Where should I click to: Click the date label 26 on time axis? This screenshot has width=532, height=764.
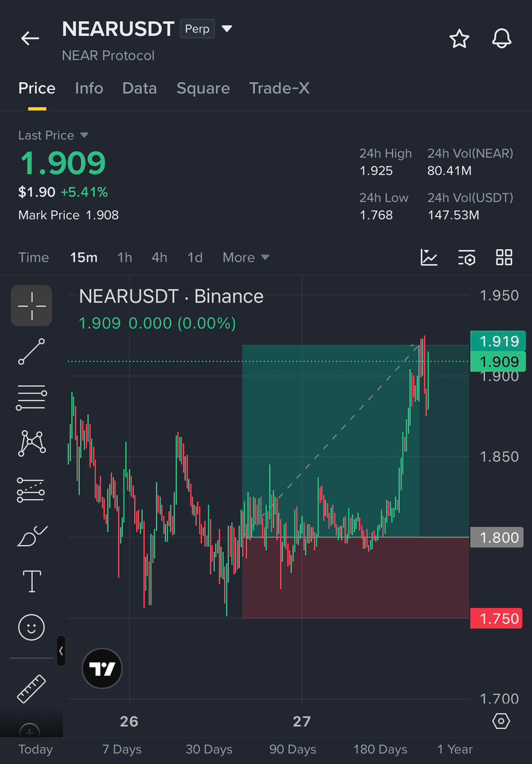[x=129, y=721]
